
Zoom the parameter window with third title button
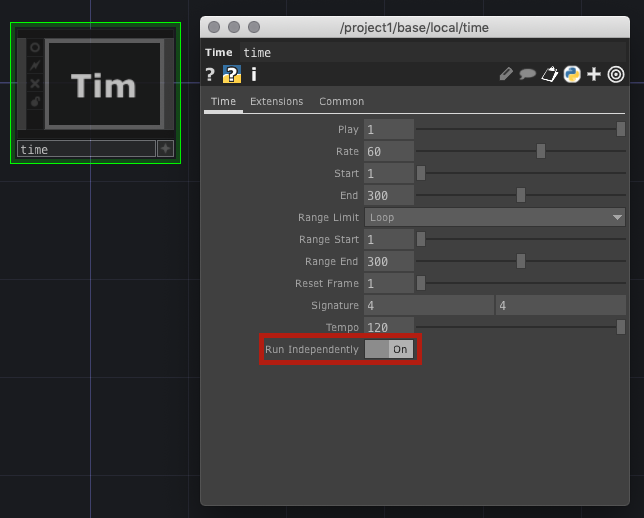[x=254, y=27]
